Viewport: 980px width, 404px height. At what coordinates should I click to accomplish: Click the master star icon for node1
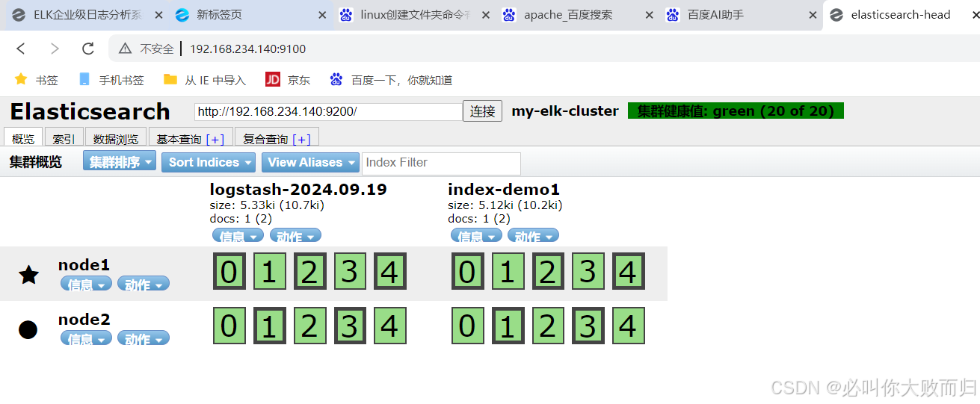tap(28, 275)
